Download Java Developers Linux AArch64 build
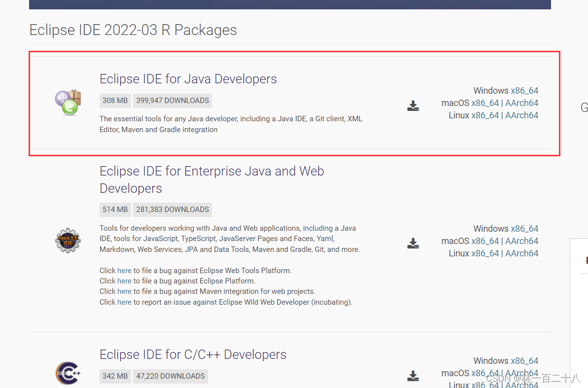 tap(521, 115)
